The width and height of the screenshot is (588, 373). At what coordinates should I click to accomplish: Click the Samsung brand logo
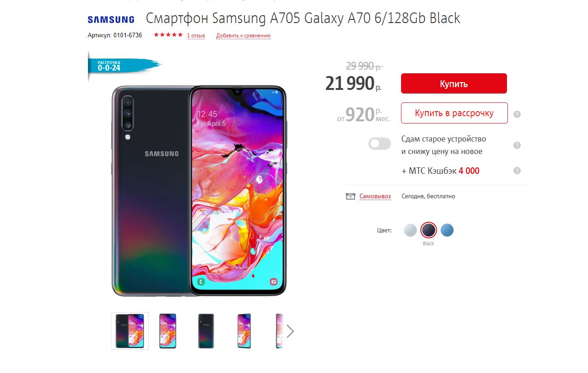111,20
